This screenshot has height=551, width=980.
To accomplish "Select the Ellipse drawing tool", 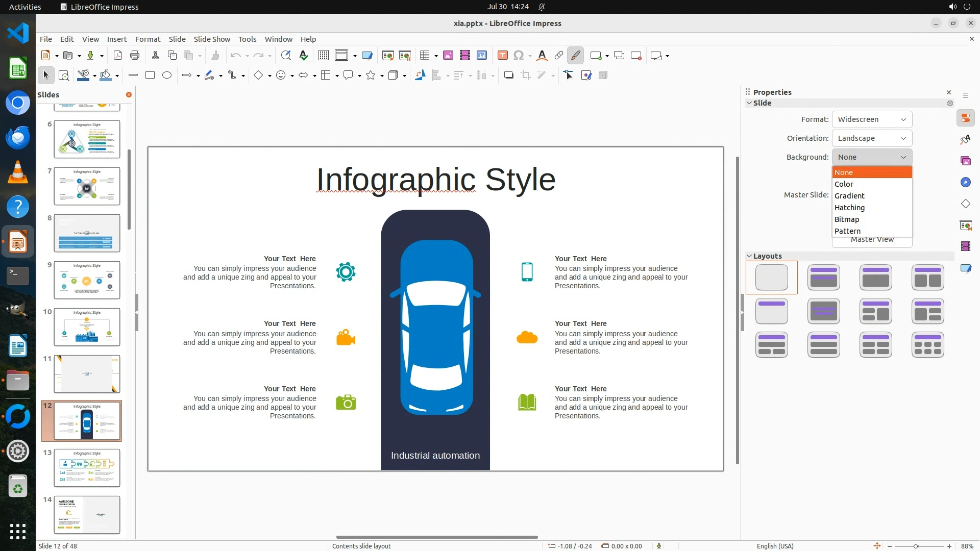I will (167, 76).
